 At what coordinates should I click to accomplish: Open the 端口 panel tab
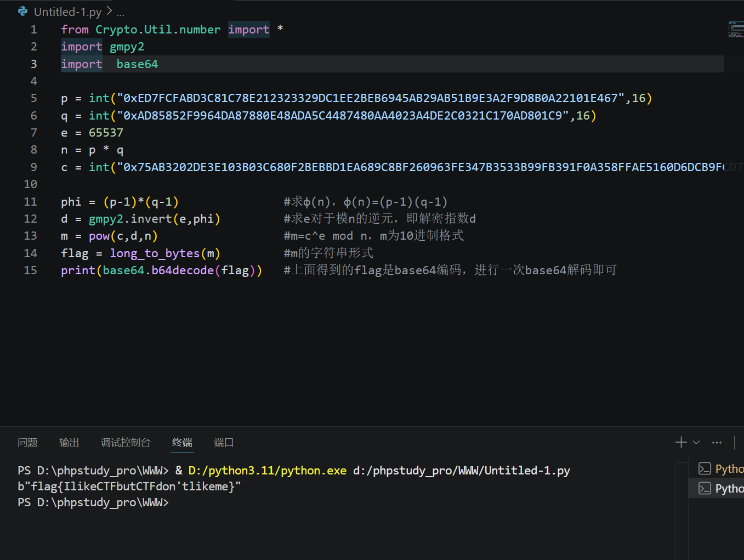[x=224, y=442]
